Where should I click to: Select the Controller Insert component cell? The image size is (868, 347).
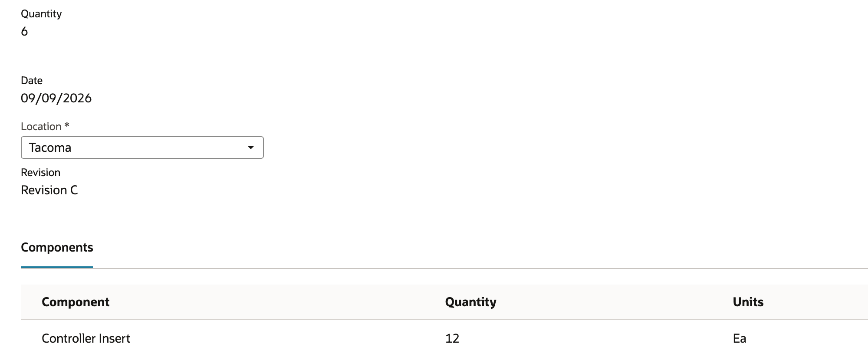(86, 338)
